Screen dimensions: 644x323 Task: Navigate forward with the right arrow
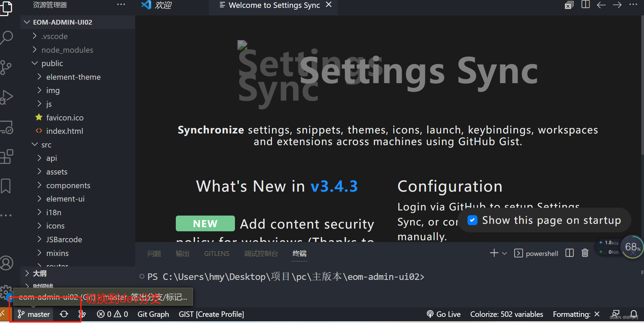pyautogui.click(x=617, y=5)
